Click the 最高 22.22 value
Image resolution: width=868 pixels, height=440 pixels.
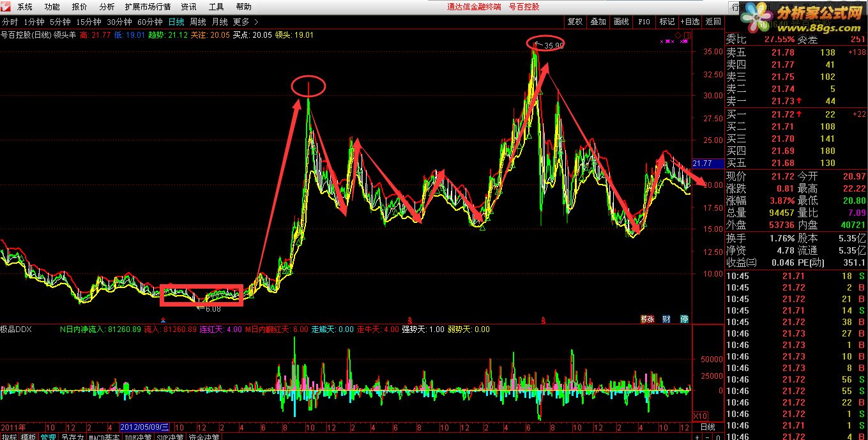tap(853, 188)
